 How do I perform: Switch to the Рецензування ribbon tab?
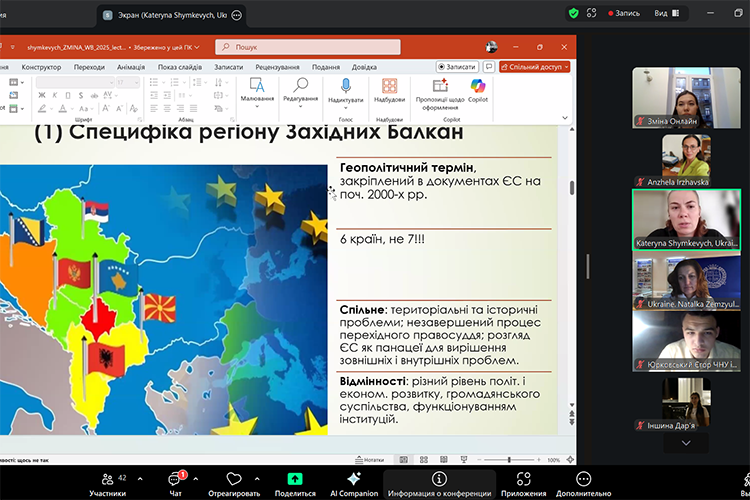click(x=277, y=67)
